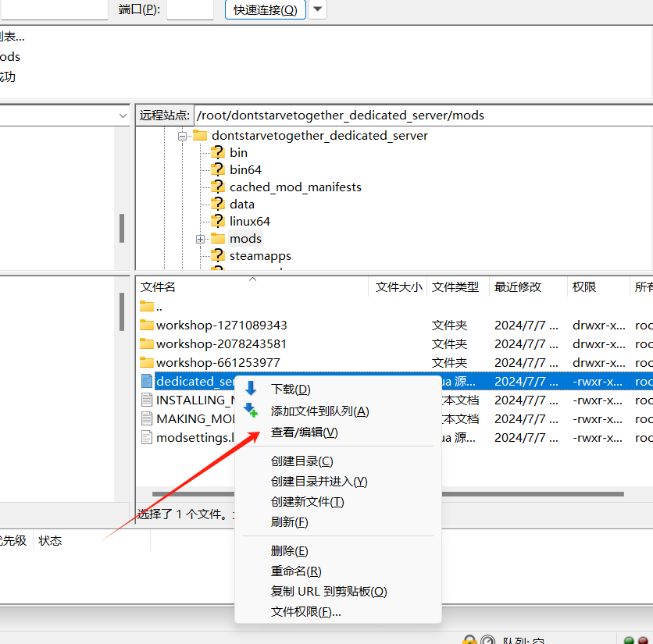
Task: Click the blue download arrow icon in the context menu
Action: [251, 388]
